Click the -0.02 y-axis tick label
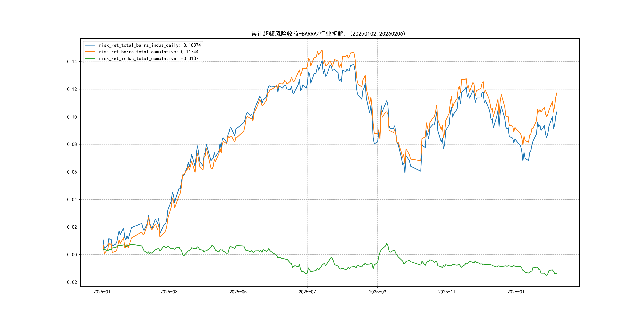The image size is (644, 322). point(71,282)
